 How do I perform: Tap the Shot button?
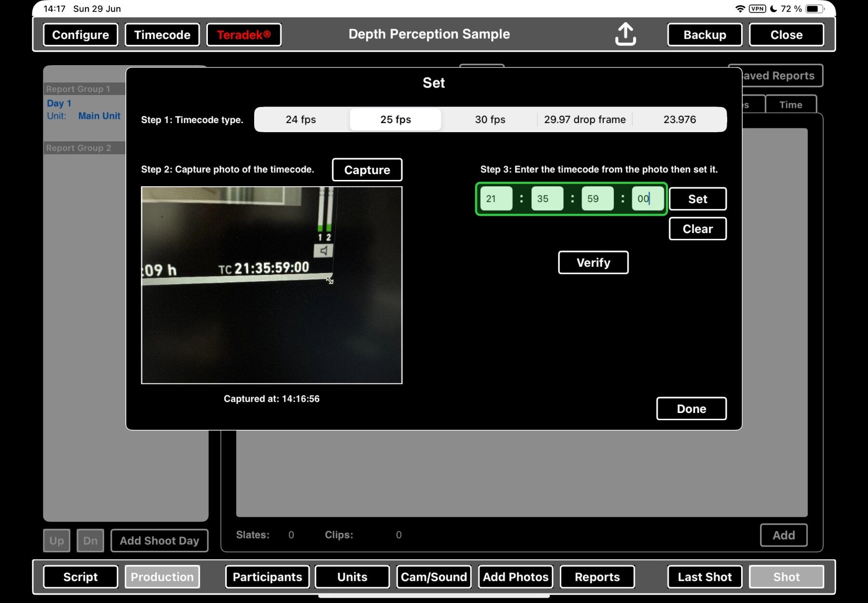click(x=787, y=577)
